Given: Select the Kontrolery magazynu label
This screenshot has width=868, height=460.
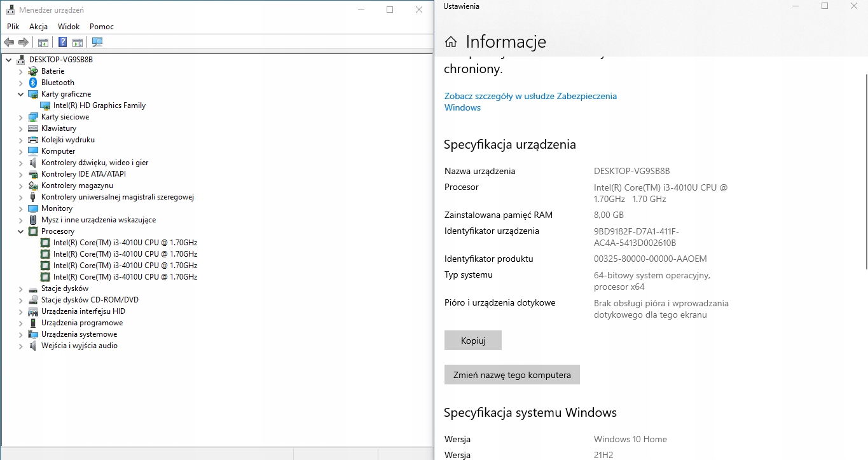Looking at the screenshot, I should point(77,186).
